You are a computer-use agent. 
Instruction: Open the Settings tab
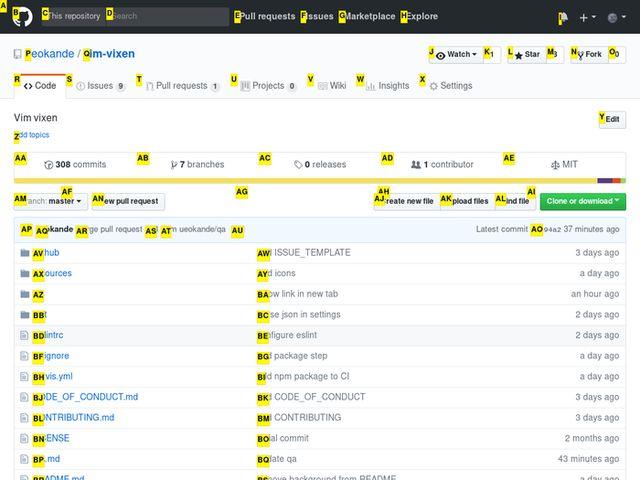click(x=451, y=86)
